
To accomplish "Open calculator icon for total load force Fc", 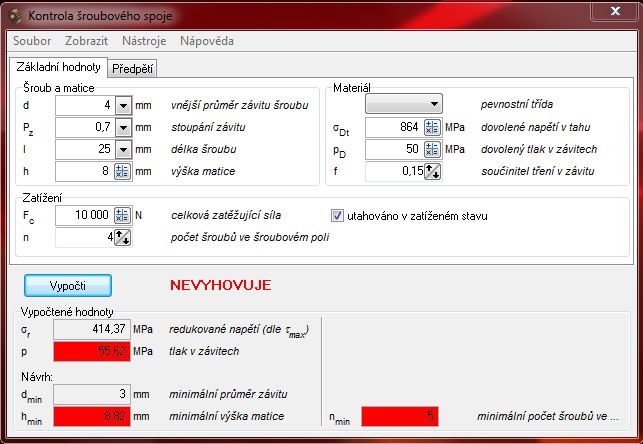I will click(x=123, y=215).
